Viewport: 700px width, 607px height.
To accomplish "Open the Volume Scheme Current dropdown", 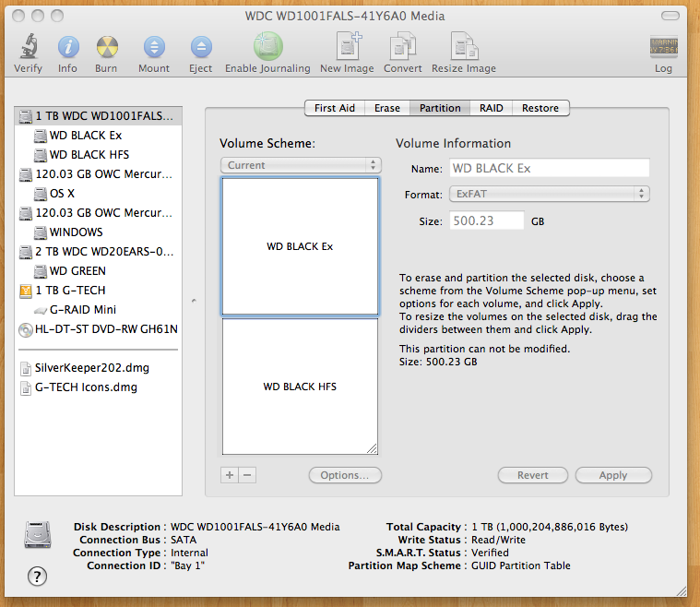I will [301, 165].
